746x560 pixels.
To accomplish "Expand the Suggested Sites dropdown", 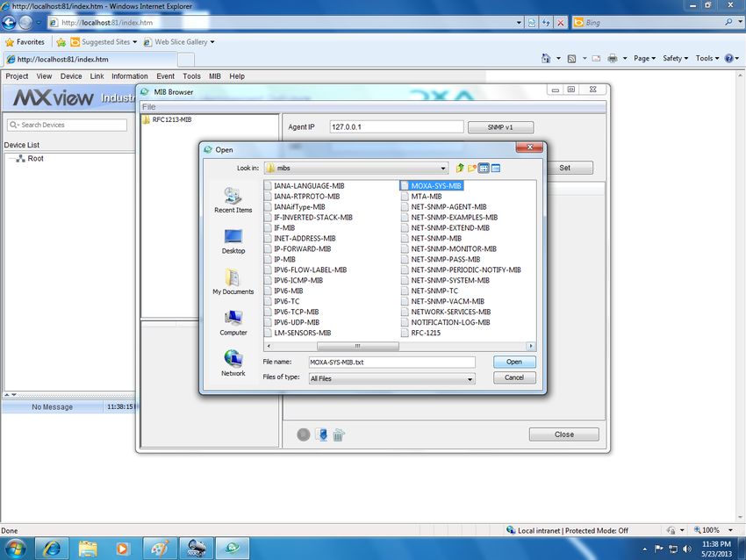I will coord(134,42).
